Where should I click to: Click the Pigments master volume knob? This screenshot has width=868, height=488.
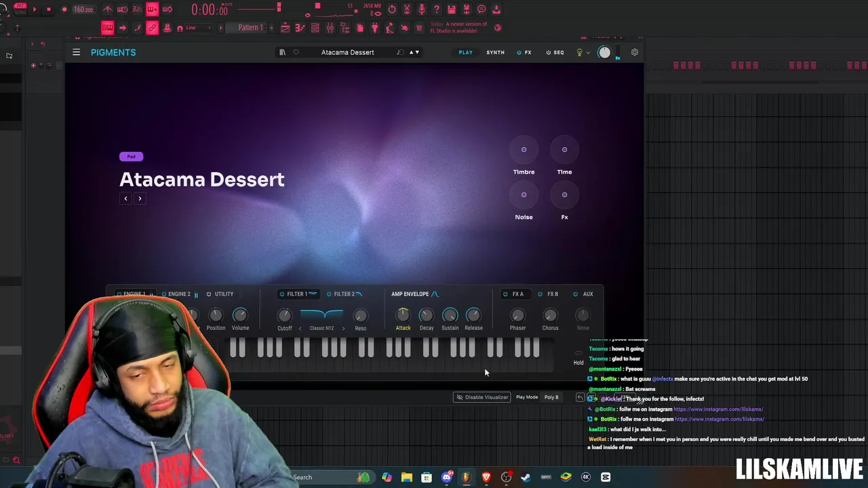click(x=604, y=52)
